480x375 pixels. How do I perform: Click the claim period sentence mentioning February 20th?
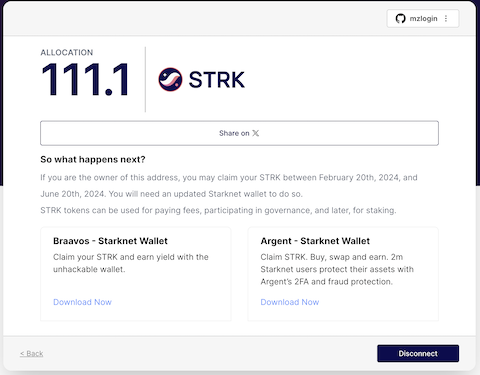tap(229, 186)
